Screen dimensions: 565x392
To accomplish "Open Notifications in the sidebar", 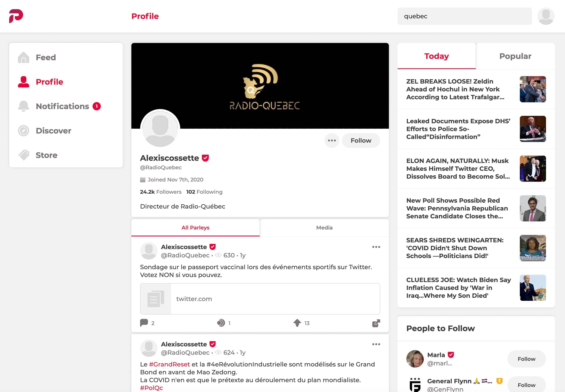I will [62, 106].
